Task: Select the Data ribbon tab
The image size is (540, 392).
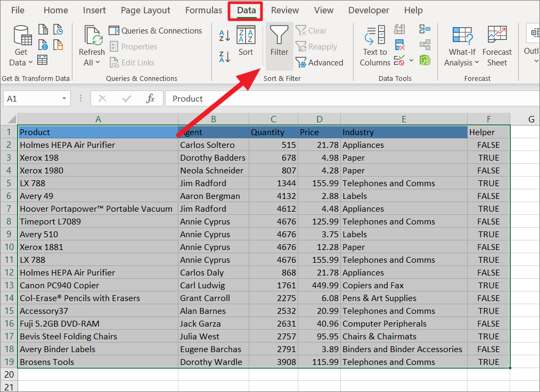Action: point(246,10)
